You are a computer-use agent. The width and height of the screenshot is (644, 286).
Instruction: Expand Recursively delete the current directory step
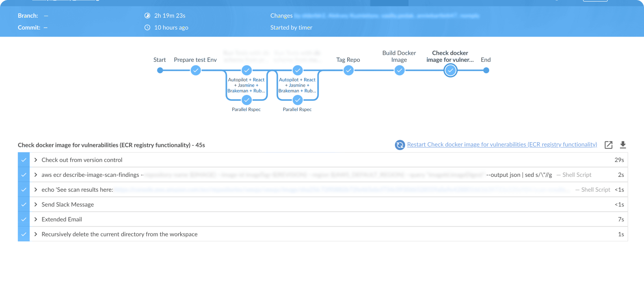pos(36,234)
